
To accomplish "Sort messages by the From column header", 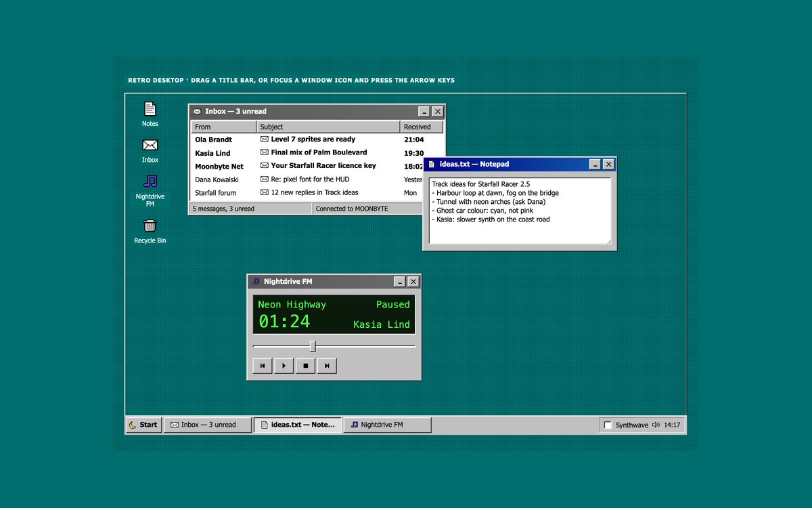I will 224,127.
